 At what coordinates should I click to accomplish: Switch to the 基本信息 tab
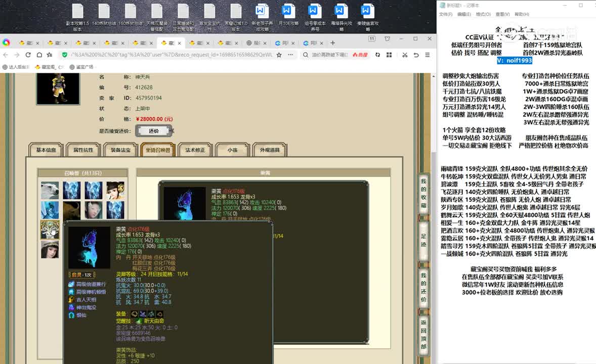tap(46, 150)
